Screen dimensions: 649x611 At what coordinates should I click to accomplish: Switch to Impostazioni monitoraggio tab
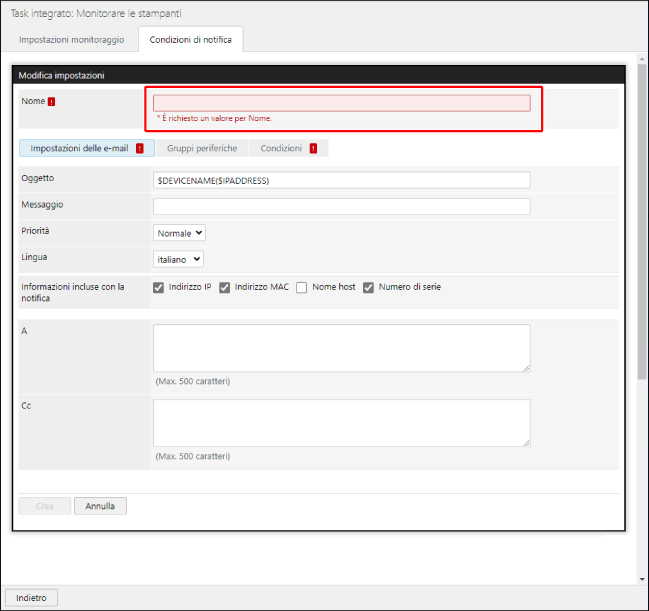click(x=72, y=39)
